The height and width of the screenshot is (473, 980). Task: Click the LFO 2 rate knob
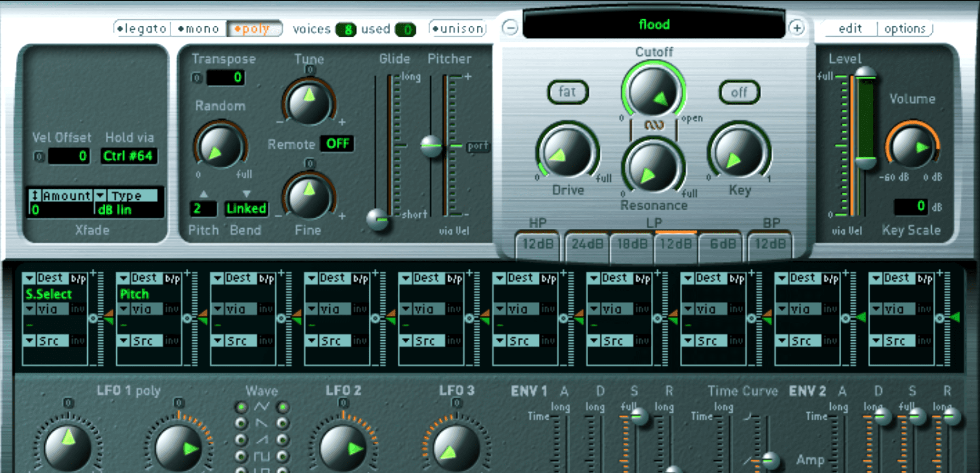pyautogui.click(x=343, y=447)
